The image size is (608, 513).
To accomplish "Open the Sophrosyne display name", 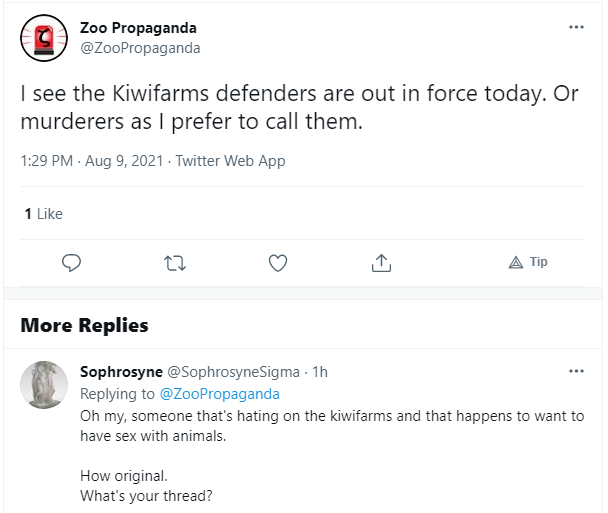I will (x=121, y=372).
